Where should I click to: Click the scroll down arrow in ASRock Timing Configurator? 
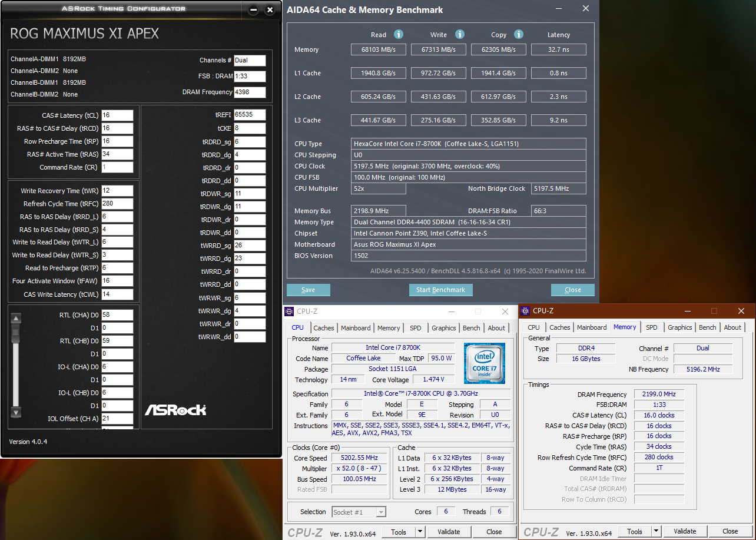[x=16, y=412]
